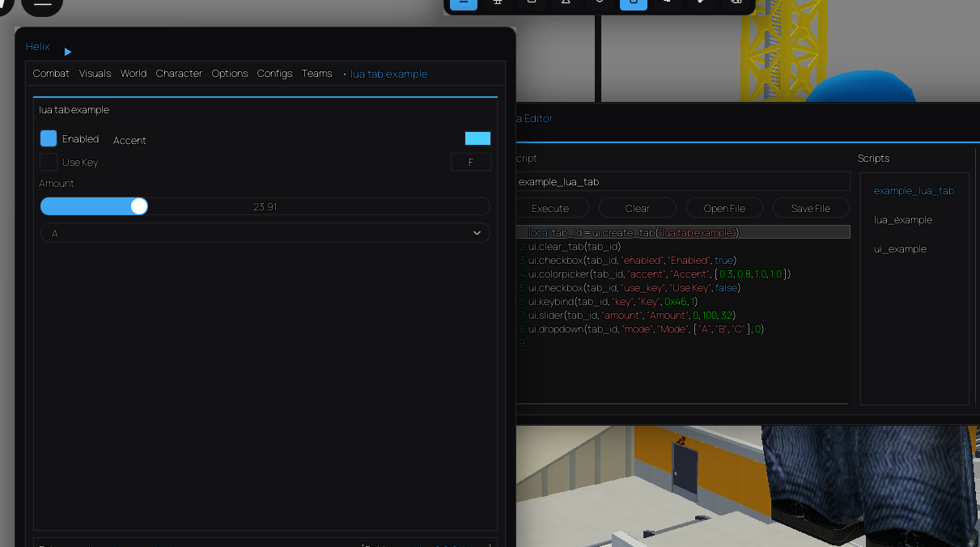
Task: Click the script name input field
Action: [x=681, y=182]
